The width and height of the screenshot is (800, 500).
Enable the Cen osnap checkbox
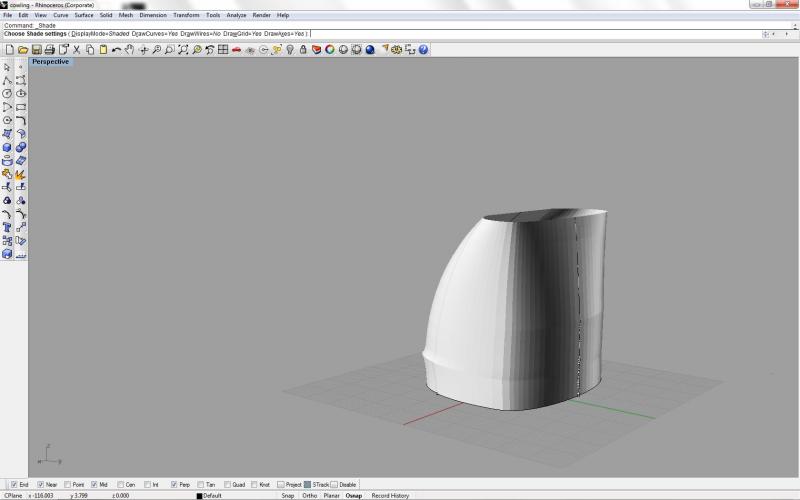pos(120,484)
